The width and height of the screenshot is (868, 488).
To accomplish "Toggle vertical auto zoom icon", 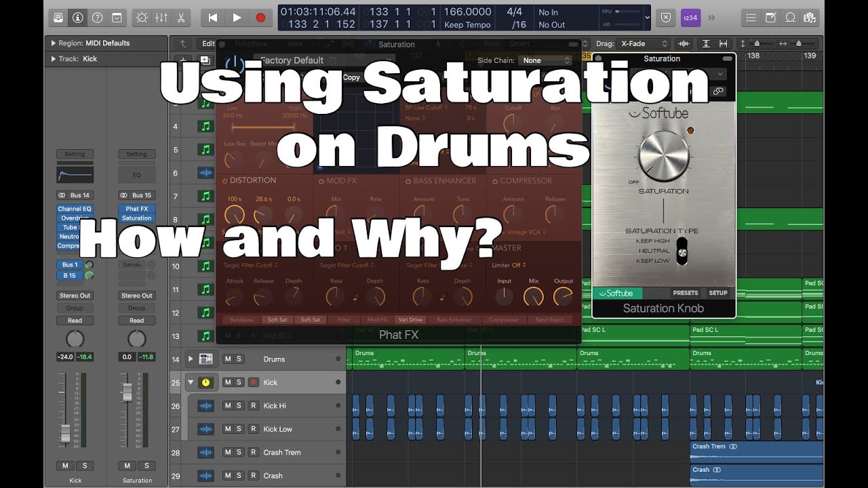I will coord(706,43).
